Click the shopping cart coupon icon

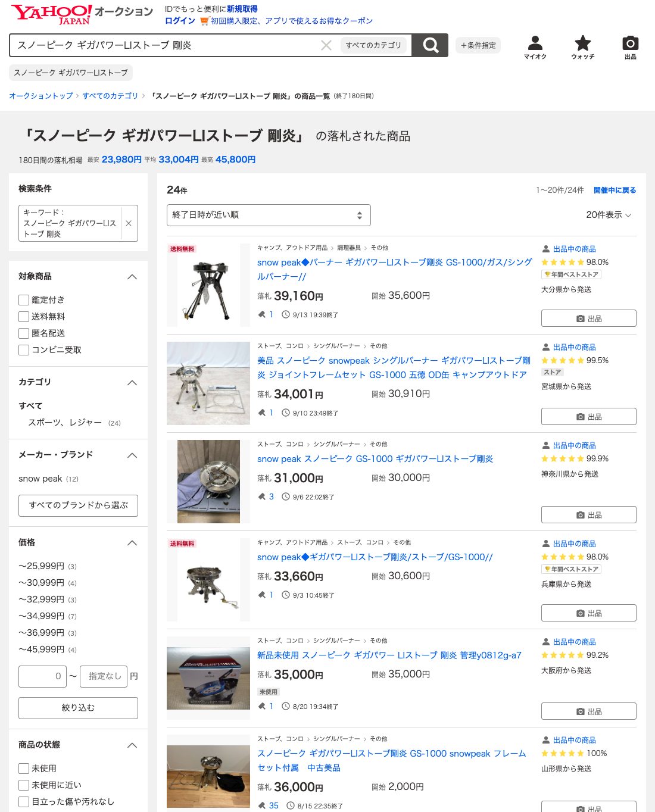click(204, 21)
